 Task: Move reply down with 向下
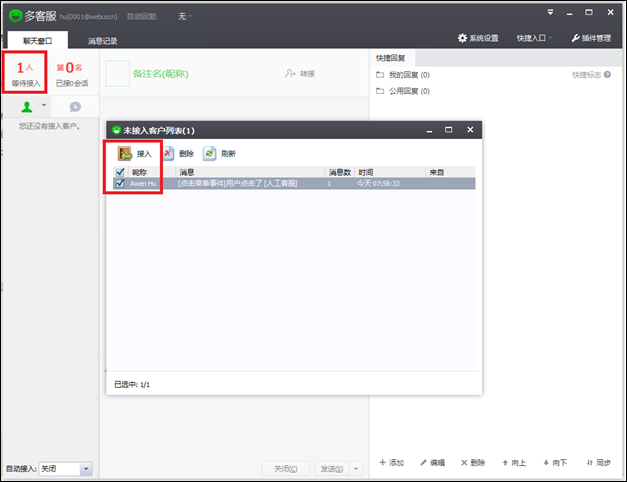555,463
